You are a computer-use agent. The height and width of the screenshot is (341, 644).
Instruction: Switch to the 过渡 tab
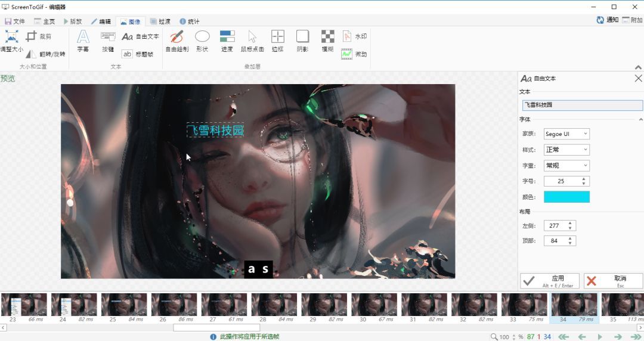(x=160, y=21)
